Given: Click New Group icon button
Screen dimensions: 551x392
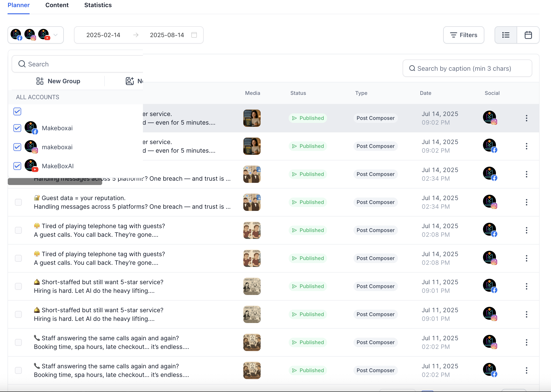Looking at the screenshot, I should click(x=40, y=81).
